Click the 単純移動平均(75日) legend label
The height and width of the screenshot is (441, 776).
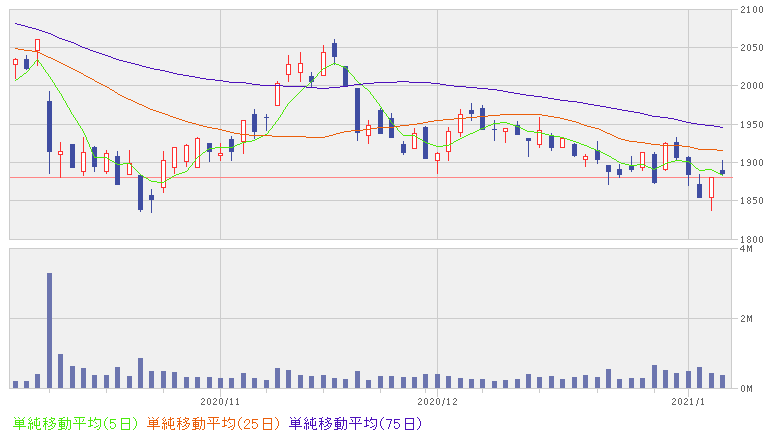click(x=359, y=425)
